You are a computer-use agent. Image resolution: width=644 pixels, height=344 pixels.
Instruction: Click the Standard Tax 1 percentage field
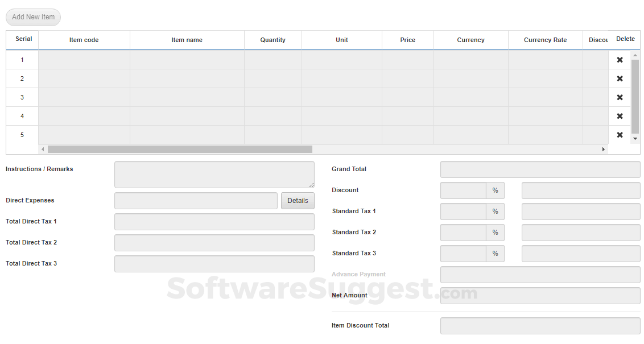point(463,212)
